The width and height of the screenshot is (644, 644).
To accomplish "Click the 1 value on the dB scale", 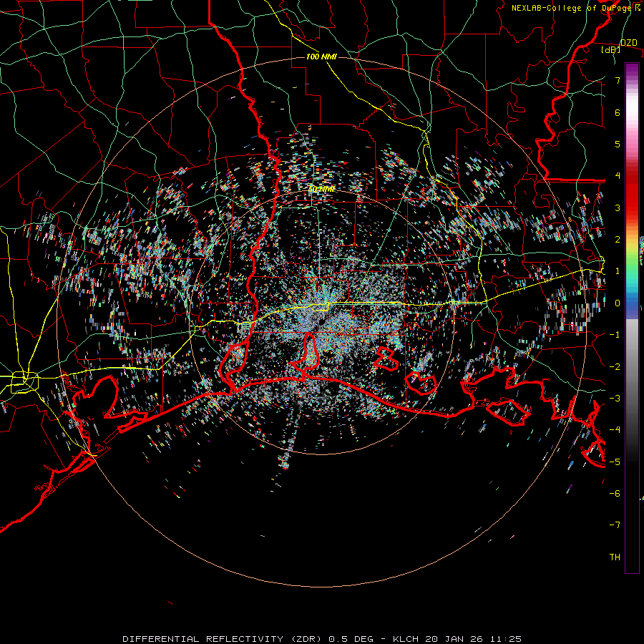I will [618, 271].
